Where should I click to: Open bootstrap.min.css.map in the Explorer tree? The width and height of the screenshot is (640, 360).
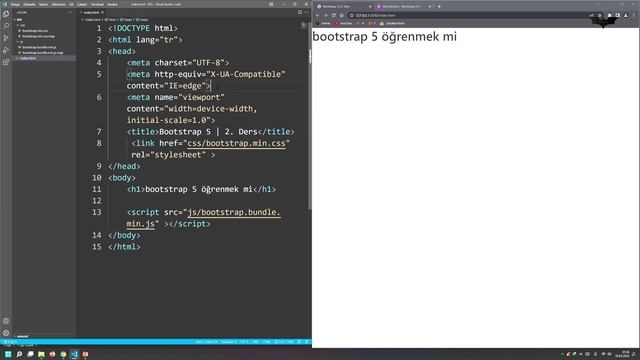click(x=38, y=36)
